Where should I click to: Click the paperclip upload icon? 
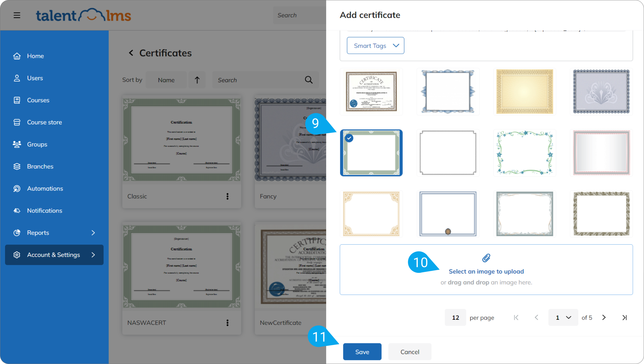pos(486,258)
